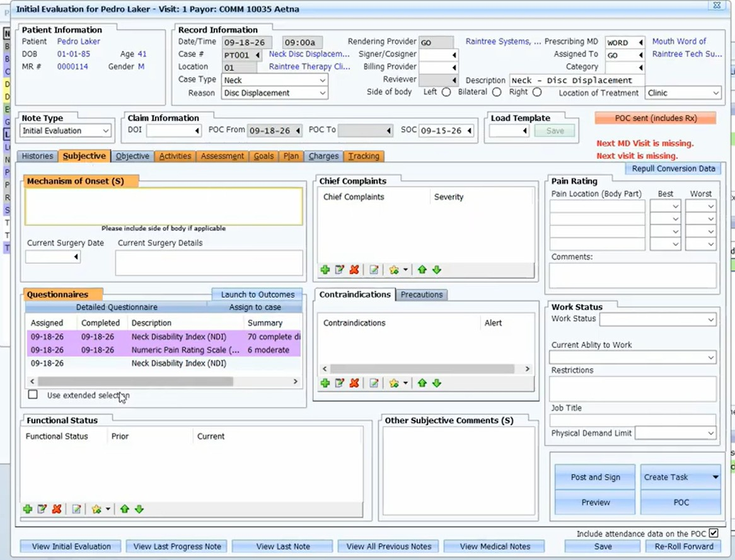This screenshot has height=560, width=735.
Task: Click the Re-Roll Forward button
Action: coord(683,546)
